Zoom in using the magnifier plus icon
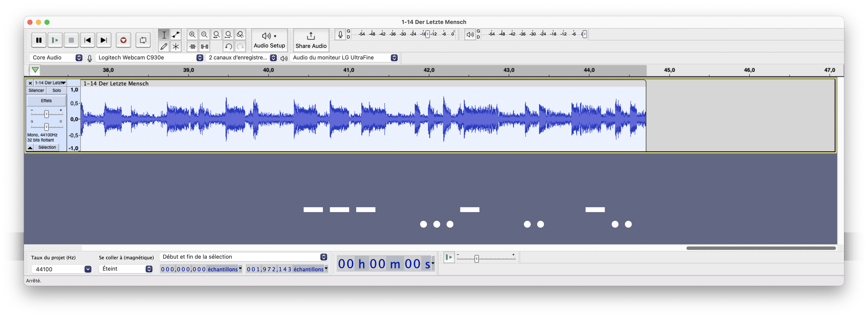The height and width of the screenshot is (323, 868). click(192, 34)
